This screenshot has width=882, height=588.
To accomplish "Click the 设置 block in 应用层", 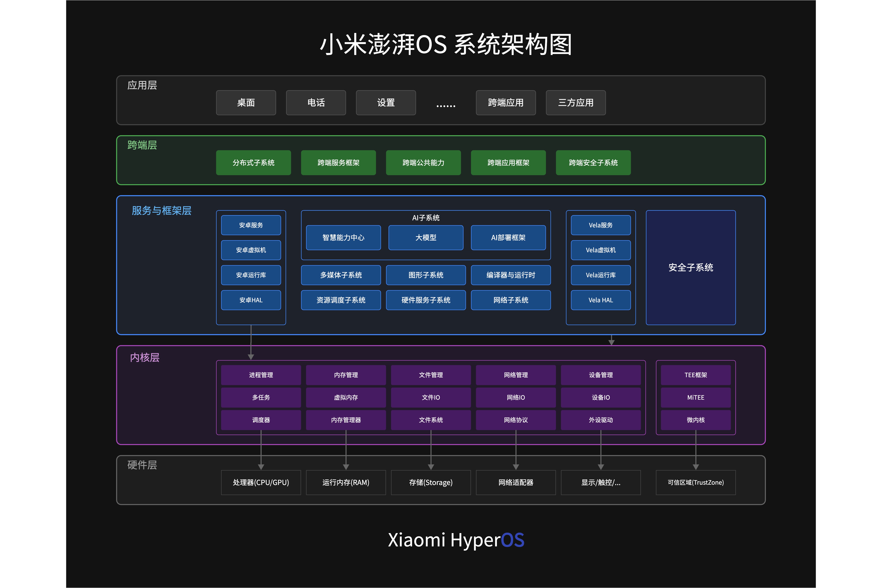I will (385, 102).
